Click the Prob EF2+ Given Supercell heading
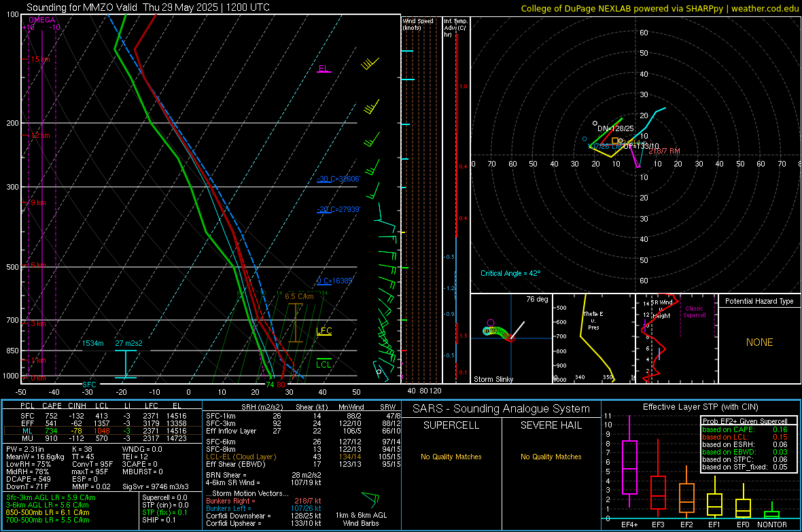The image size is (802, 532). click(x=745, y=421)
